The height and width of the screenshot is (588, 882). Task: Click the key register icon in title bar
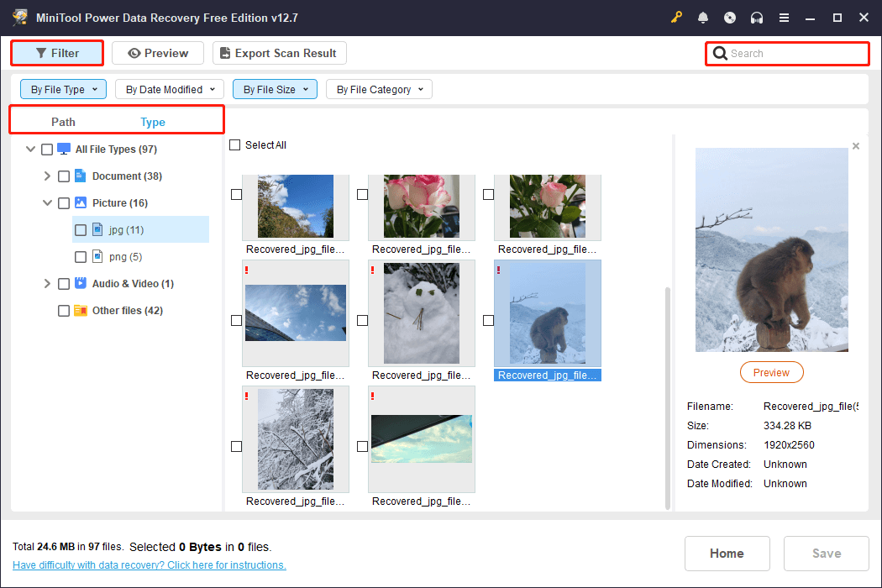(676, 18)
